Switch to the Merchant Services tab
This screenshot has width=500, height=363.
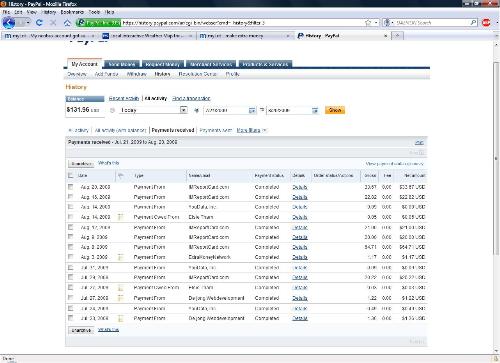(x=211, y=64)
